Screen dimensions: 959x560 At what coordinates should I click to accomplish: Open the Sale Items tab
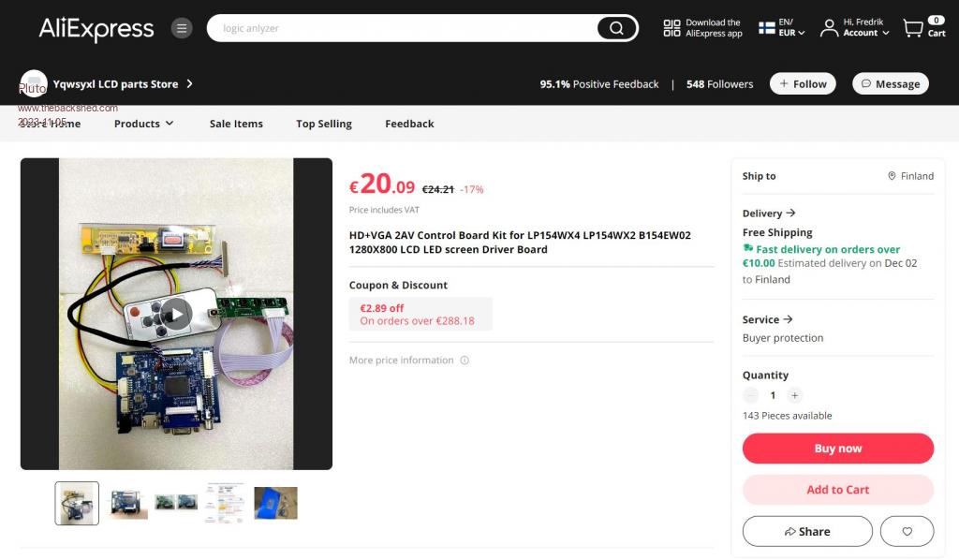(236, 124)
